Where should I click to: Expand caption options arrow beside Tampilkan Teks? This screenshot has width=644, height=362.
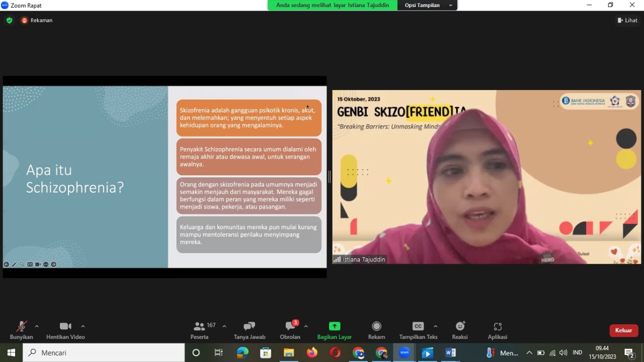(435, 326)
